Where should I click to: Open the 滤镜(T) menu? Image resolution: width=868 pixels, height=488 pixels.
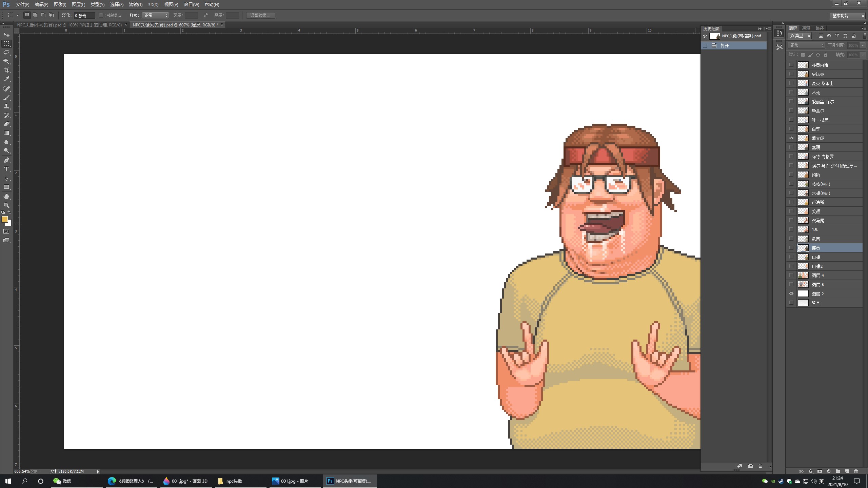click(136, 4)
